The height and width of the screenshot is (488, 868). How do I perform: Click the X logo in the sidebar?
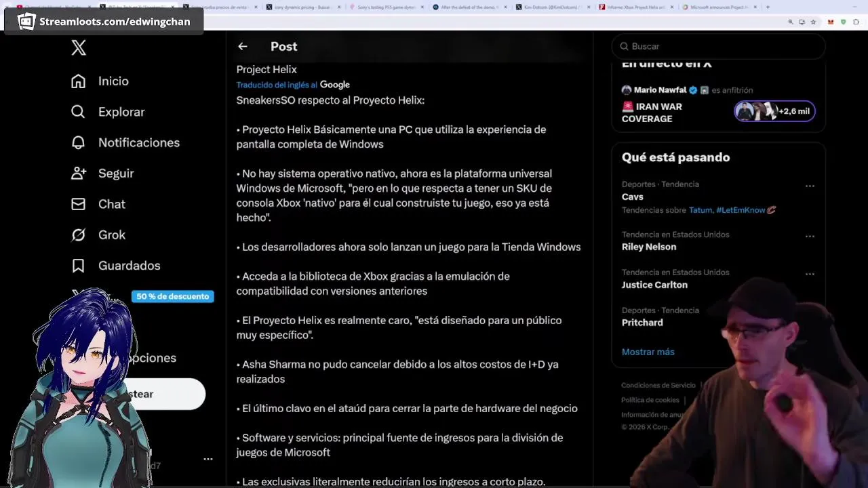79,47
